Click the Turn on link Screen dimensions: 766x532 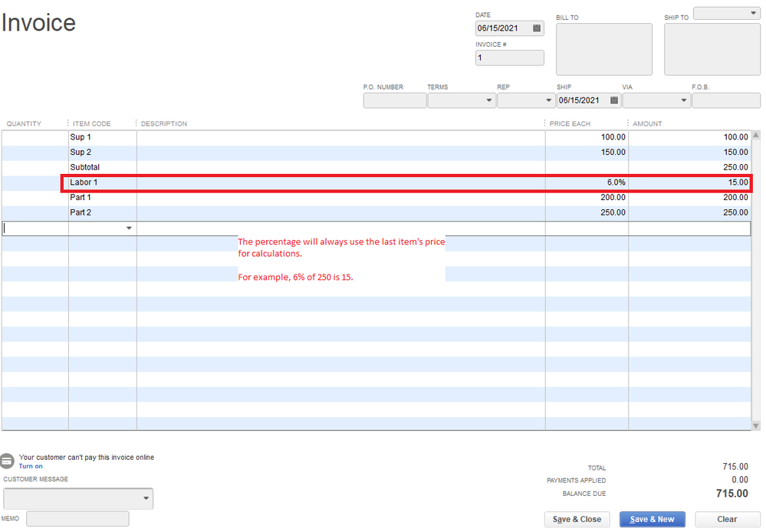point(31,466)
